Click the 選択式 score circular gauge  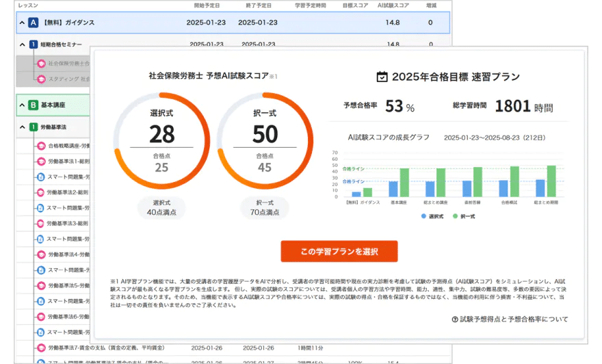(x=161, y=140)
